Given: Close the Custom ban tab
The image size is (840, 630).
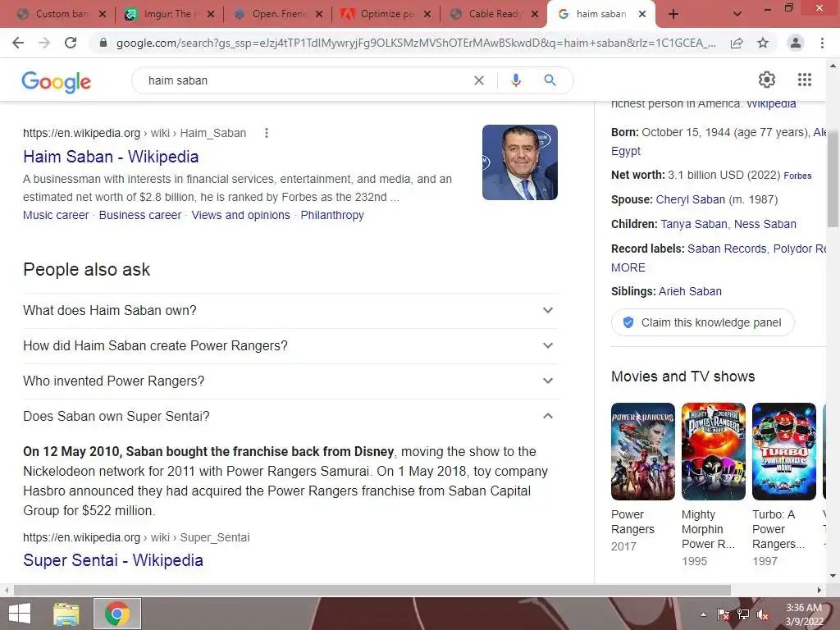Looking at the screenshot, I should pyautogui.click(x=103, y=14).
